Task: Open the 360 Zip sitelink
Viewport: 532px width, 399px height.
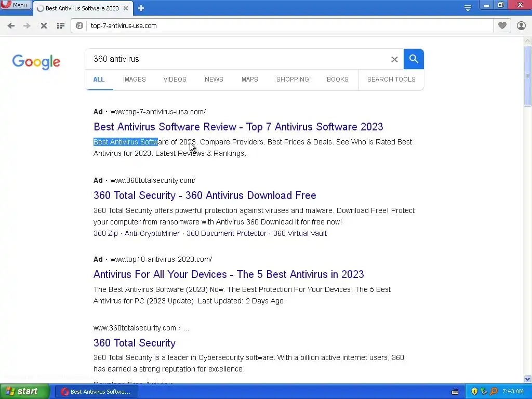Action: (x=105, y=233)
